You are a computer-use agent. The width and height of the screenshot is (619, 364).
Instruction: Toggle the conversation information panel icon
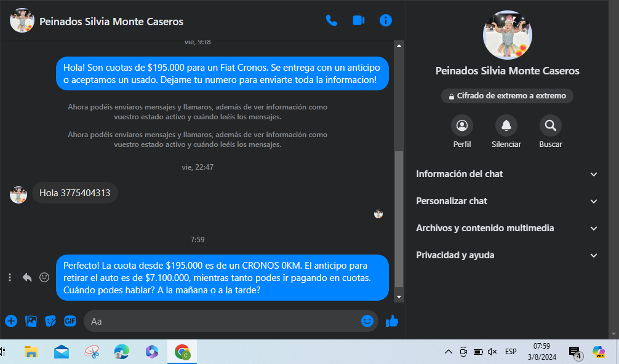(x=386, y=20)
